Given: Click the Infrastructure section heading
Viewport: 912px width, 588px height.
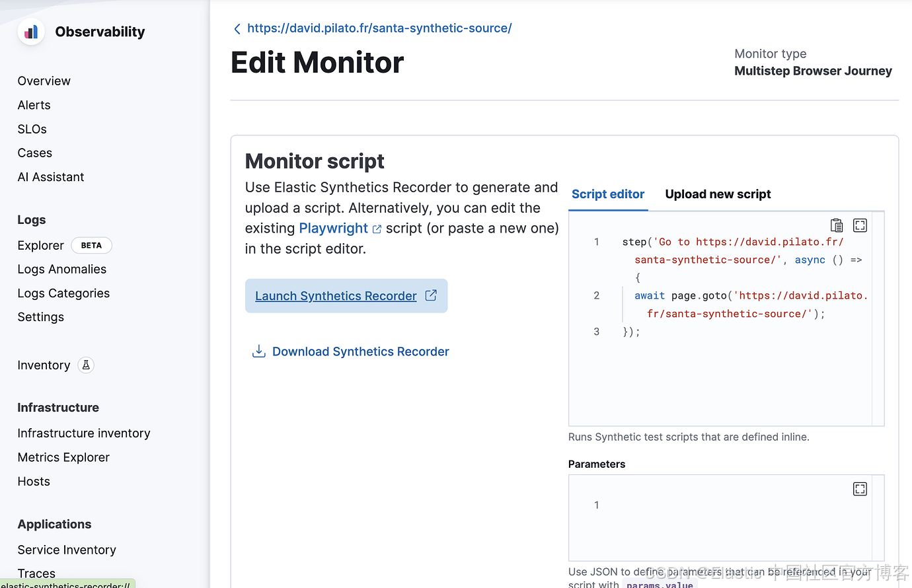Looking at the screenshot, I should pos(58,408).
